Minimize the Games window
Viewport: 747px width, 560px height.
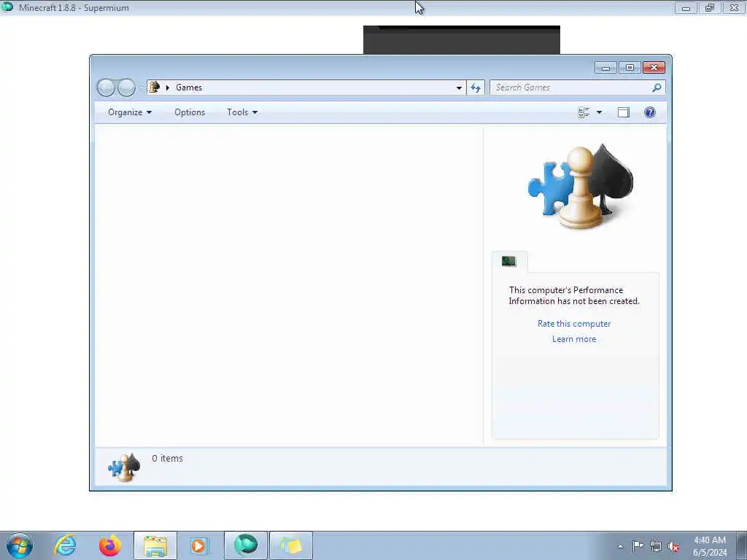coord(606,68)
